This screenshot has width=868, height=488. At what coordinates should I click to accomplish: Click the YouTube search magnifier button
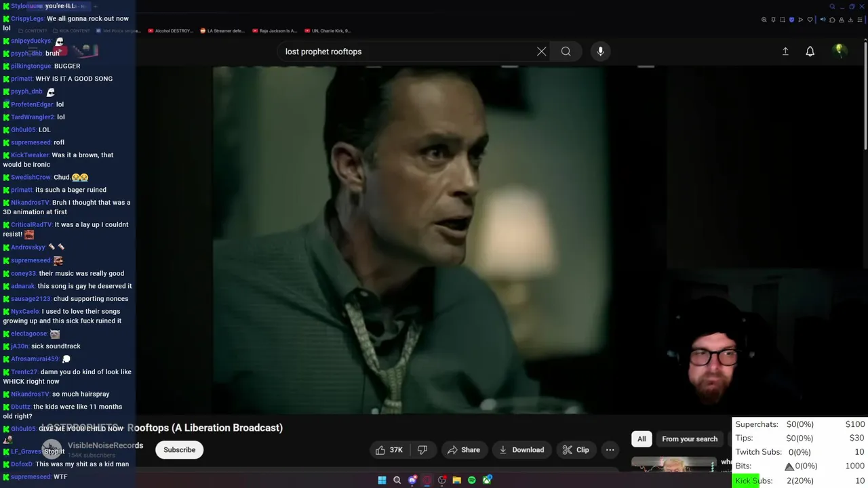(x=566, y=52)
